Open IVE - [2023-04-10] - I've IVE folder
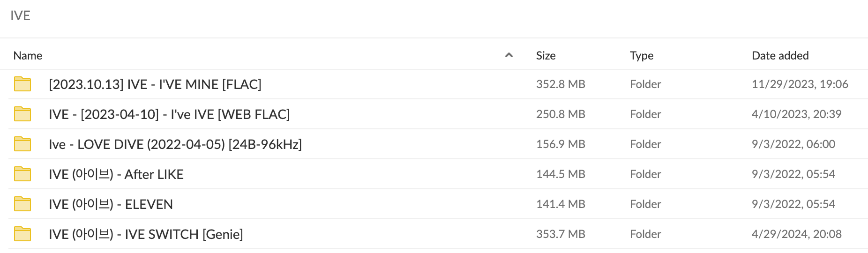Image resolution: width=868 pixels, height=253 pixels. (169, 114)
